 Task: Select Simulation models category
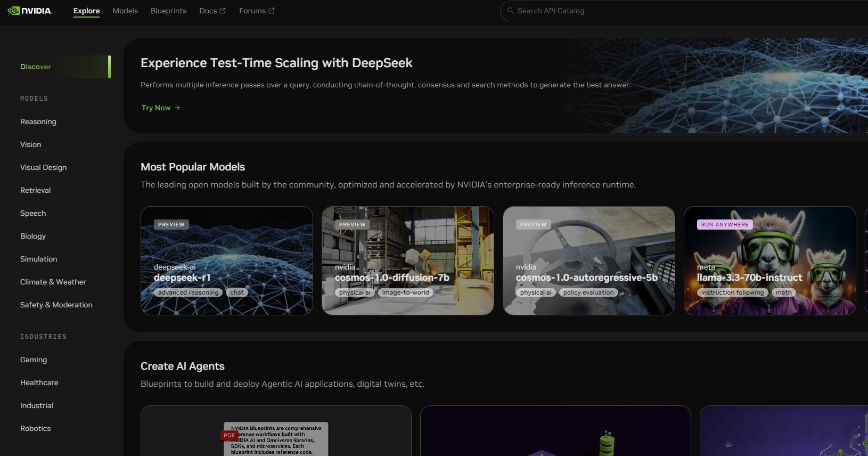click(38, 259)
